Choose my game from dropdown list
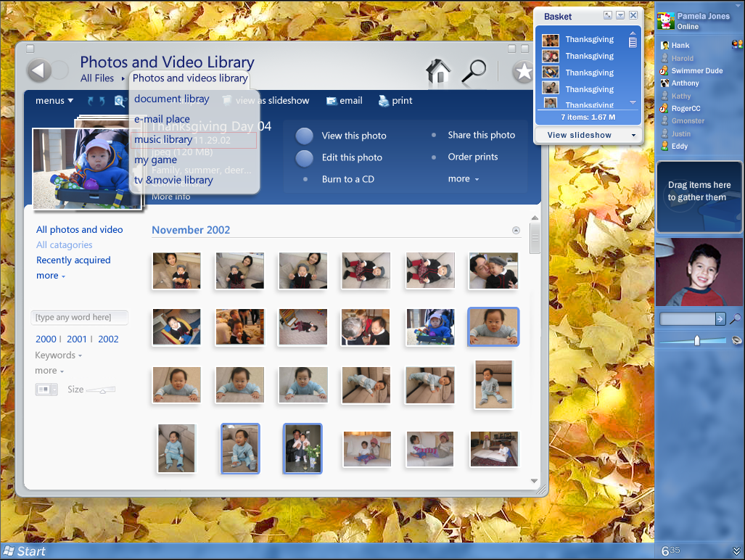The height and width of the screenshot is (560, 745). (155, 160)
